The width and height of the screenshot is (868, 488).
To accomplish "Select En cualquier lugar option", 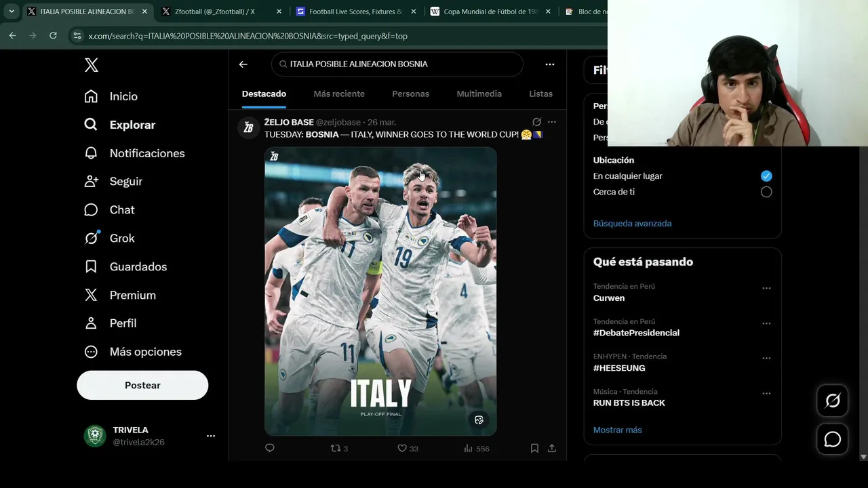I will click(x=766, y=176).
